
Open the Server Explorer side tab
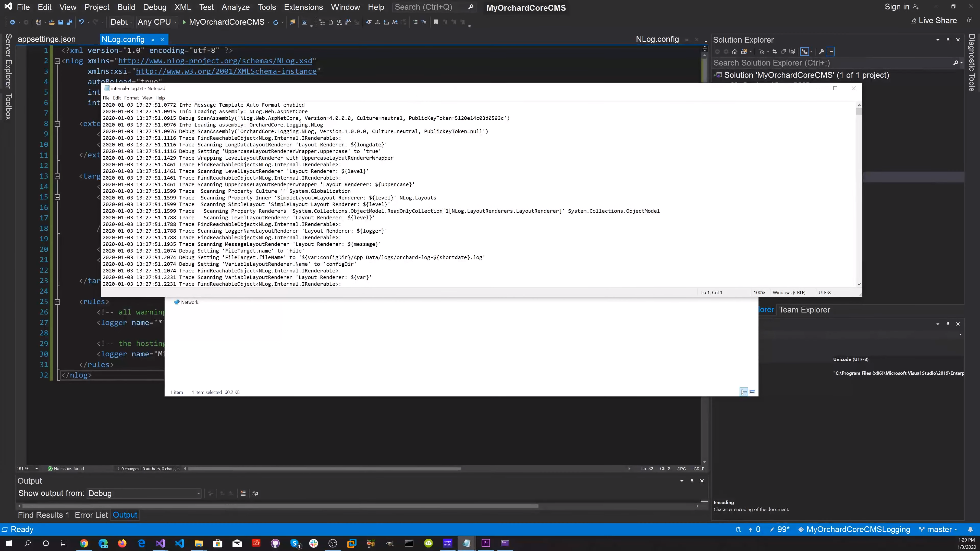coord(8,61)
